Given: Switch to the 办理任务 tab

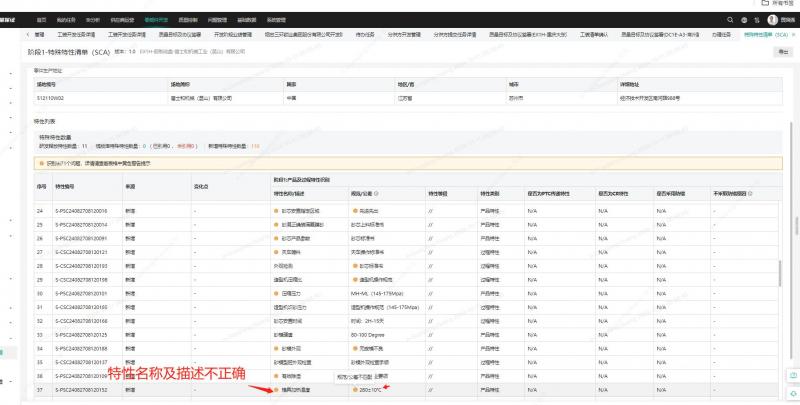Looking at the screenshot, I should coord(721,35).
